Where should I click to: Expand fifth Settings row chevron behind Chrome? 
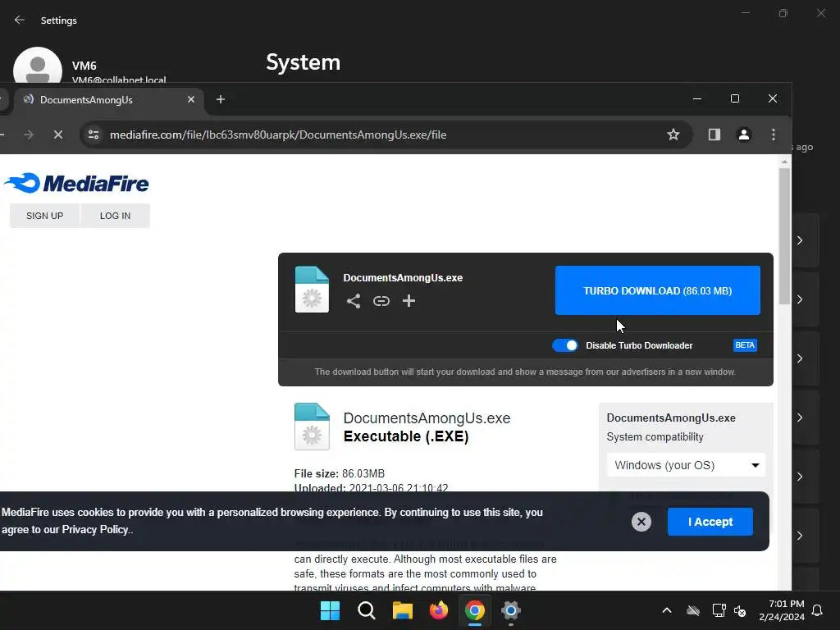click(800, 477)
